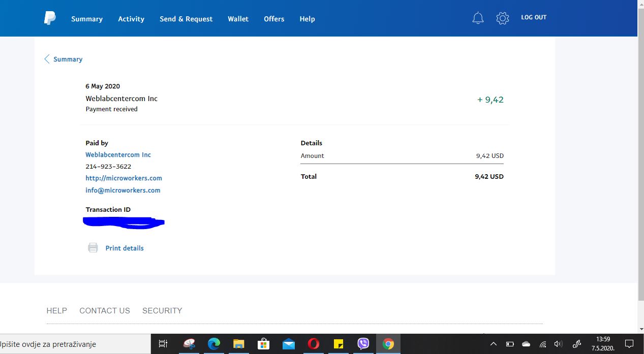
Task: Open Send & Request menu
Action: coord(186,19)
